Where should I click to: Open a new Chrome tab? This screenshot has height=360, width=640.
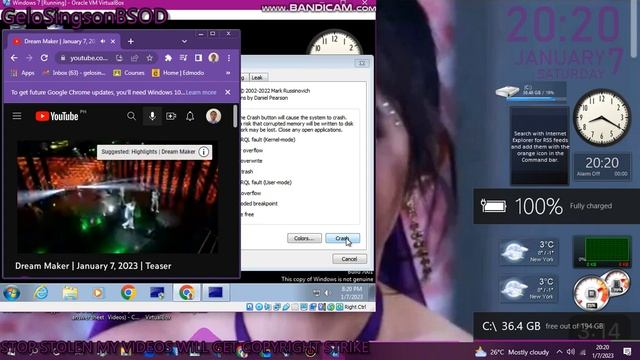(131, 41)
